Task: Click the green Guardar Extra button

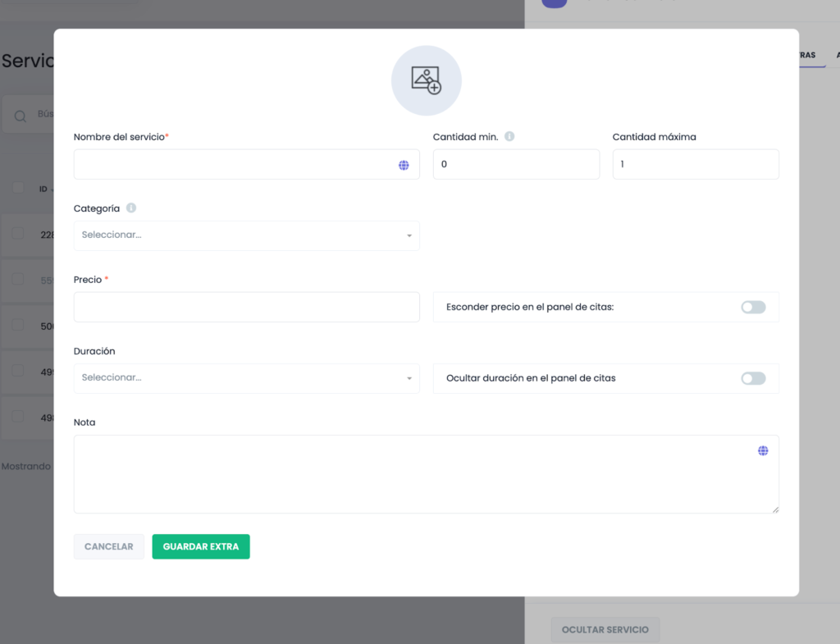Action: click(x=201, y=546)
